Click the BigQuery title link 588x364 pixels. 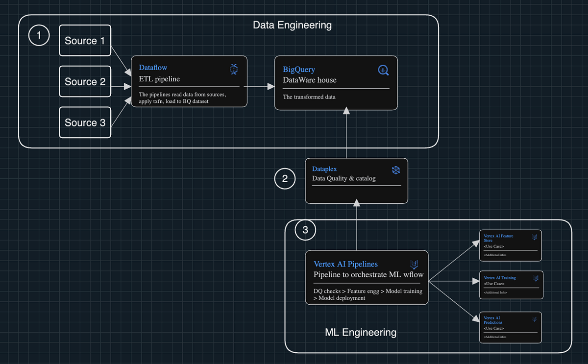[299, 69]
